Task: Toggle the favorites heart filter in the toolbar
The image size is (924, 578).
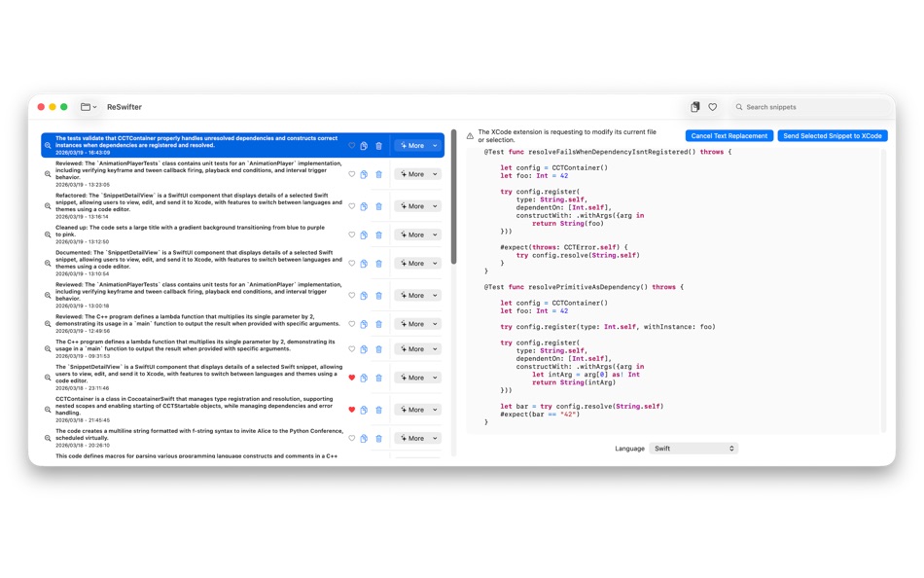Action: pyautogui.click(x=713, y=106)
